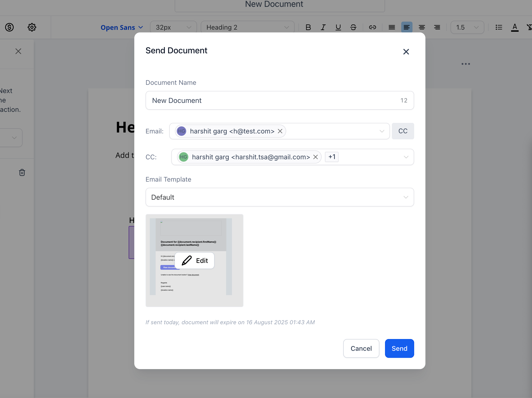
Task: Insert a hyperlink using the link icon
Action: 372,27
